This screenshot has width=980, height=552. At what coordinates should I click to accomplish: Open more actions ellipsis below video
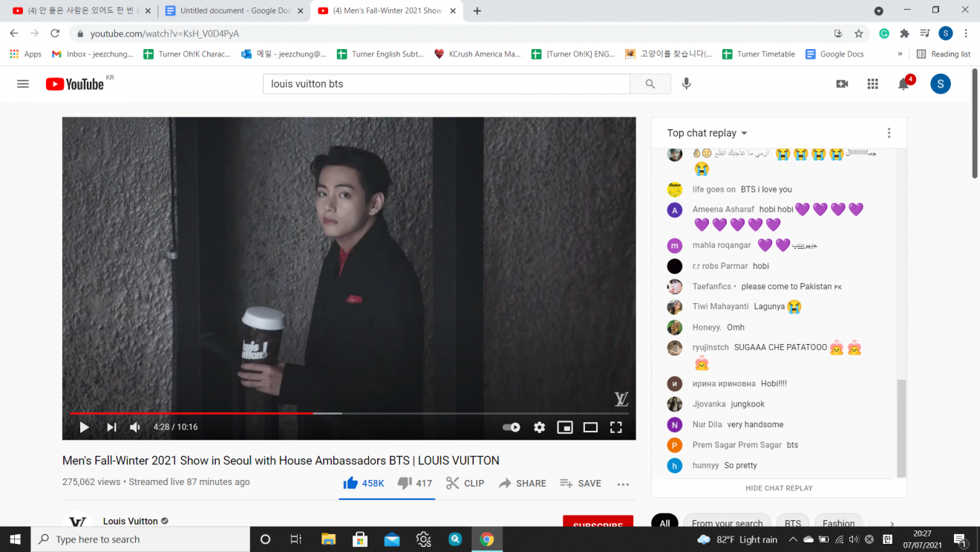[623, 484]
